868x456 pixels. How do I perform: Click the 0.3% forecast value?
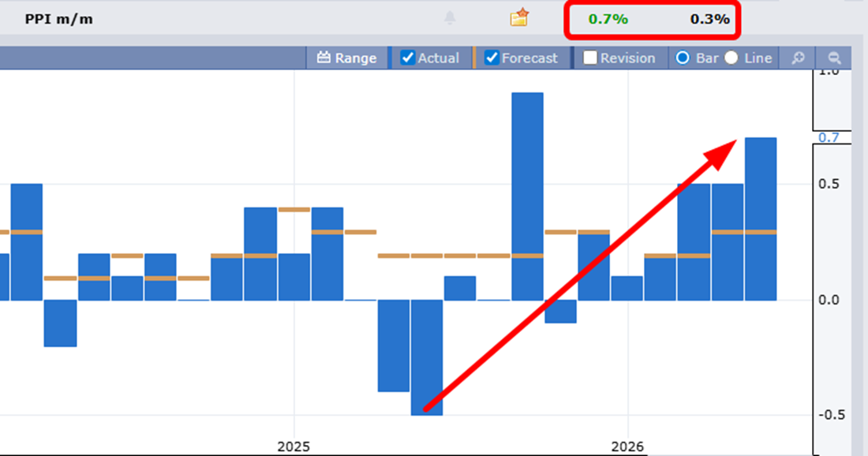point(710,19)
